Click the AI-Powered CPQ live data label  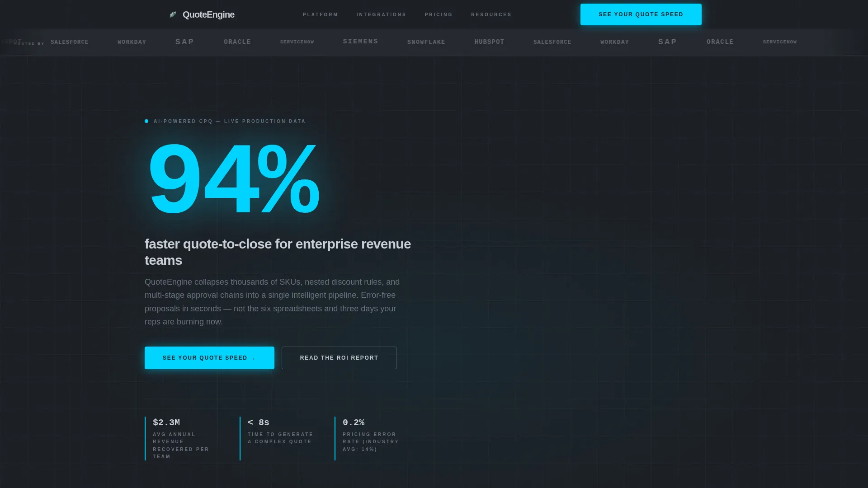(230, 121)
